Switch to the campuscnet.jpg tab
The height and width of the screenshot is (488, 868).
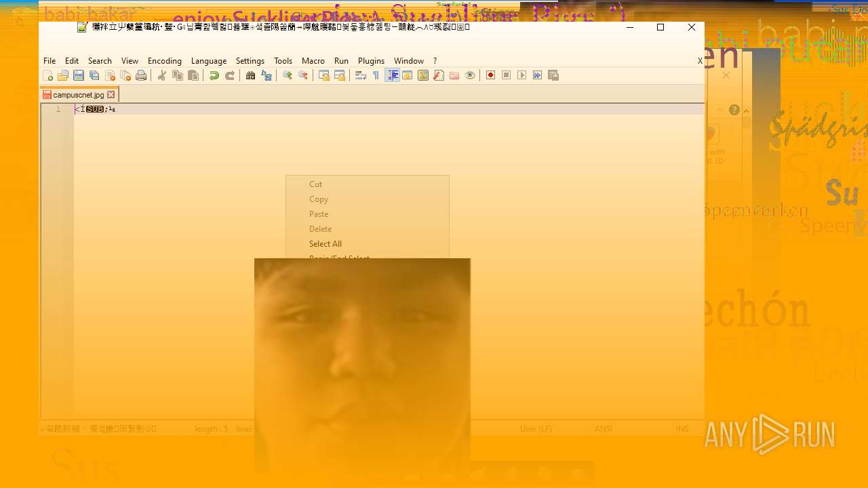(79, 95)
